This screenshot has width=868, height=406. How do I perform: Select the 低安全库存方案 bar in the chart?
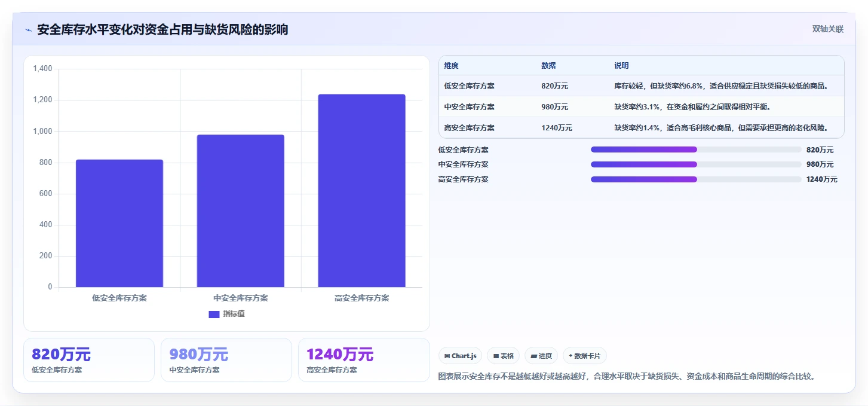coord(119,224)
